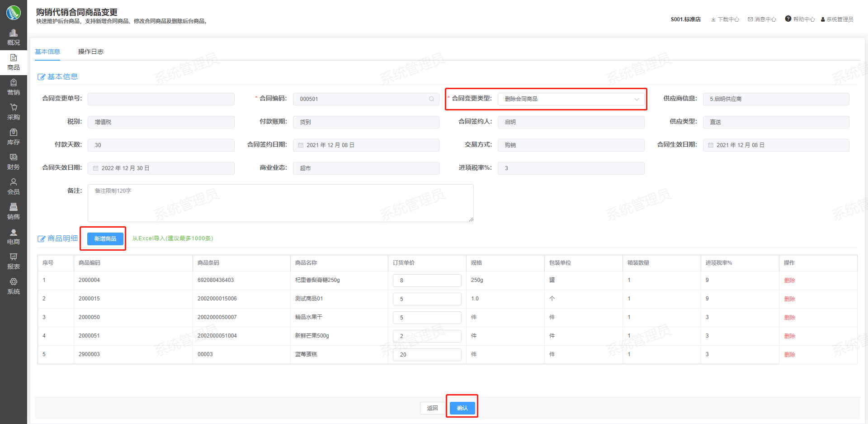Edit 订货单价 for 测试商品01
Image resolution: width=868 pixels, height=424 pixels.
click(427, 299)
